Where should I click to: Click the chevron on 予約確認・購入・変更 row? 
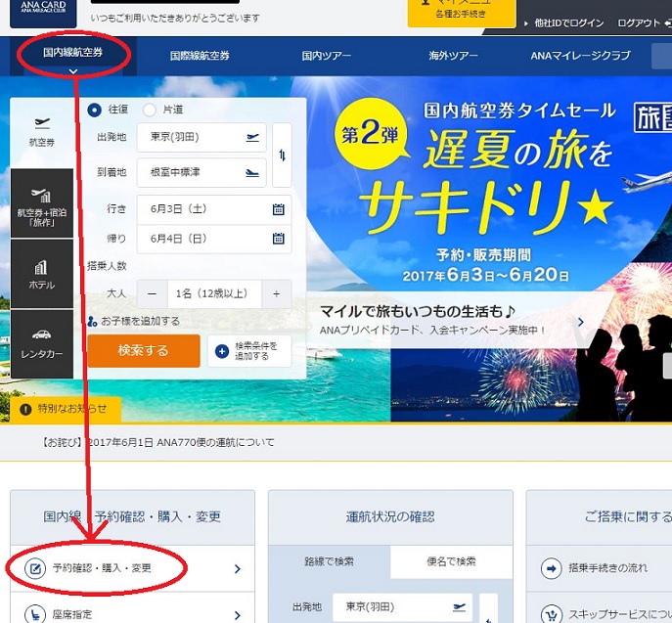pos(238,569)
